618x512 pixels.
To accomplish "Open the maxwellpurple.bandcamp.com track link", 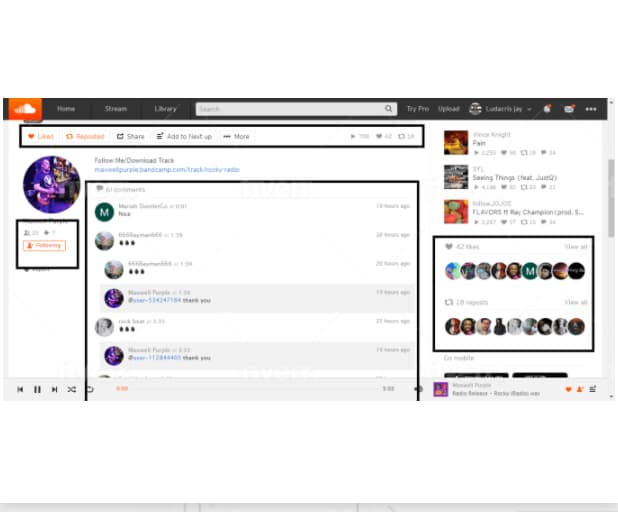I will coord(167,169).
